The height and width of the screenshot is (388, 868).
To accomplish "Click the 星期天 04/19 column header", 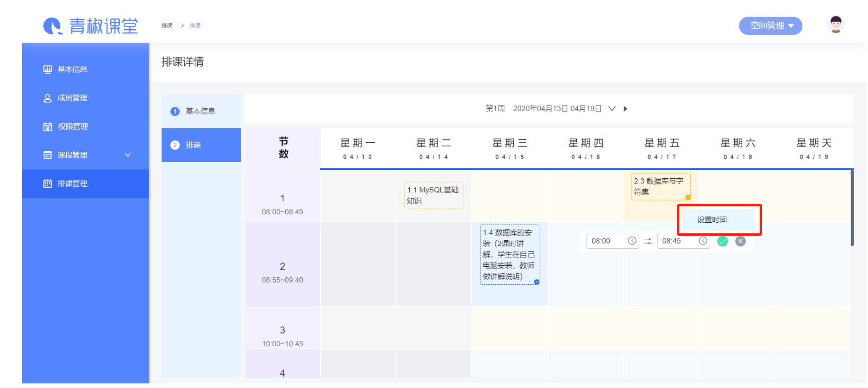I will pos(814,149).
